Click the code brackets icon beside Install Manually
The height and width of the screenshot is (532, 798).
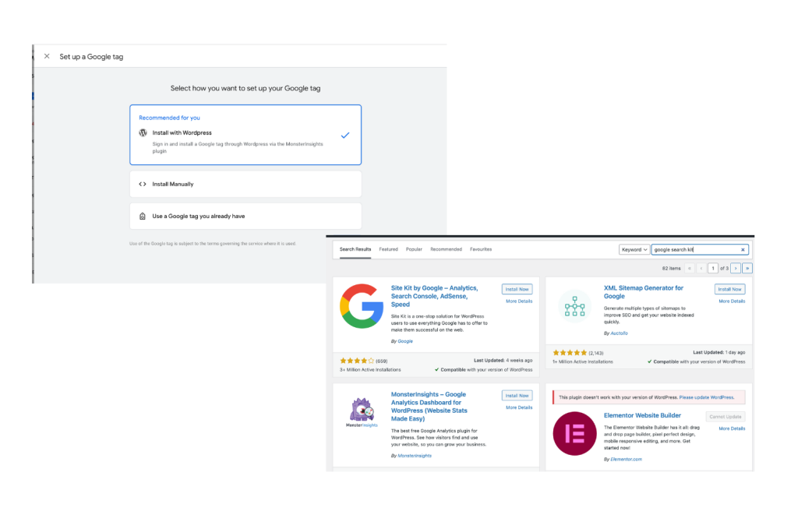pyautogui.click(x=143, y=184)
